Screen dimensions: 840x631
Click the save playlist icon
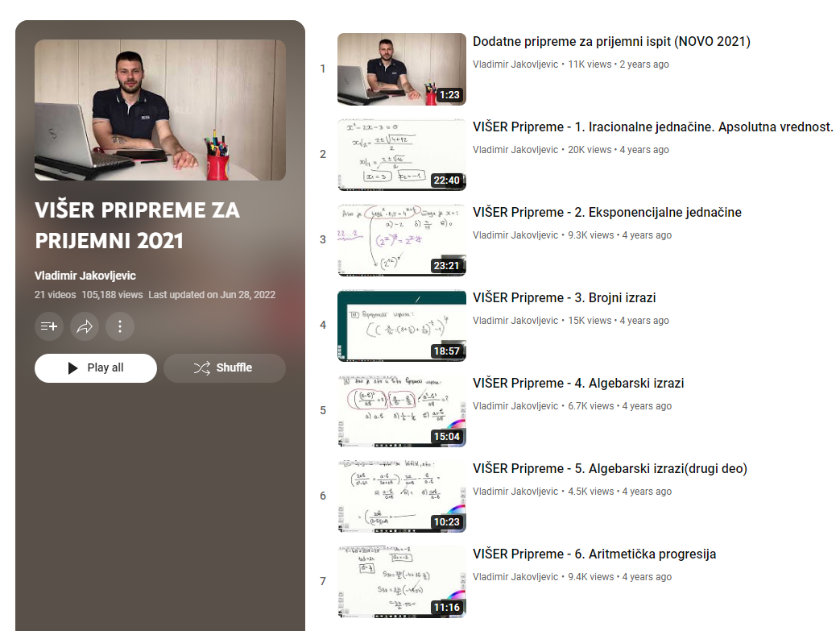(x=49, y=326)
